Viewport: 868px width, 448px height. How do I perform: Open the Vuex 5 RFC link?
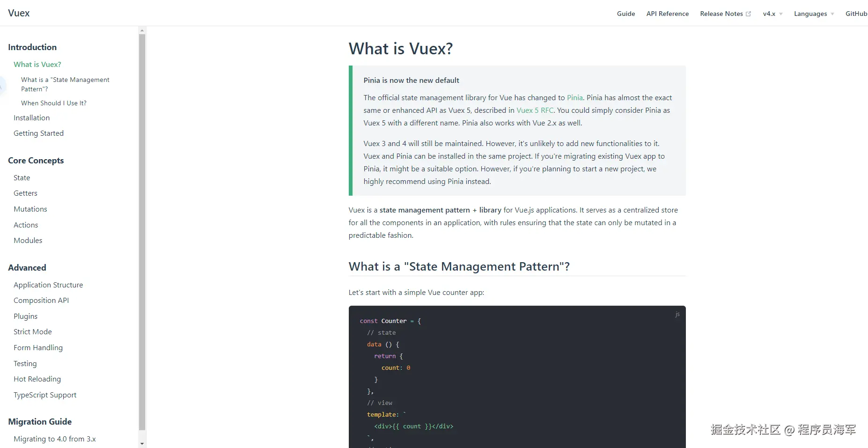pyautogui.click(x=535, y=110)
